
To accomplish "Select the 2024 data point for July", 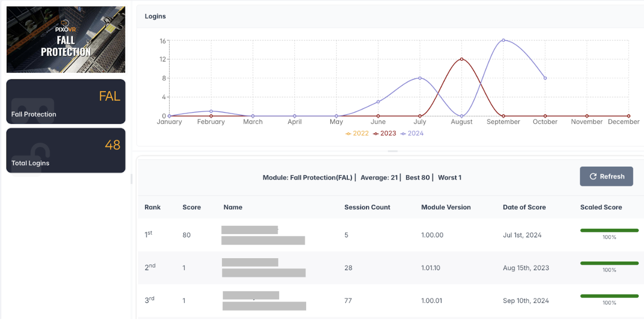I will 420,78.
